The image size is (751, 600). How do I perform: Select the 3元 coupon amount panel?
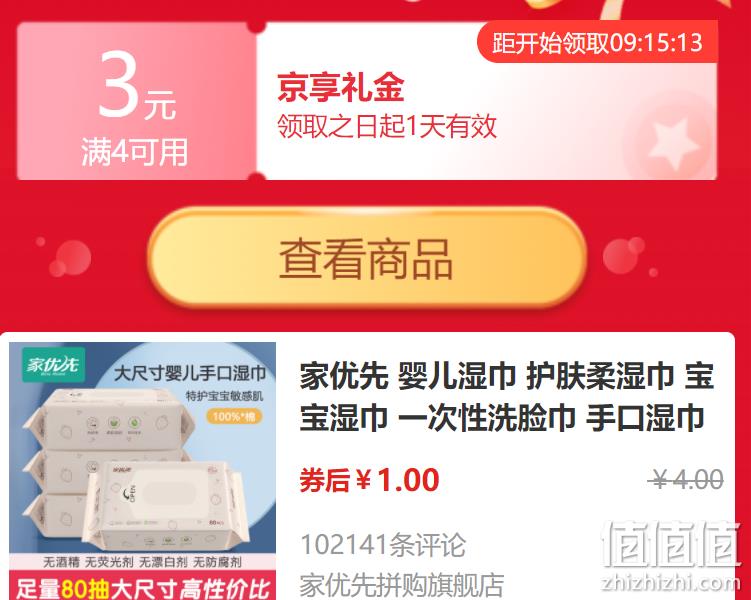[137, 101]
